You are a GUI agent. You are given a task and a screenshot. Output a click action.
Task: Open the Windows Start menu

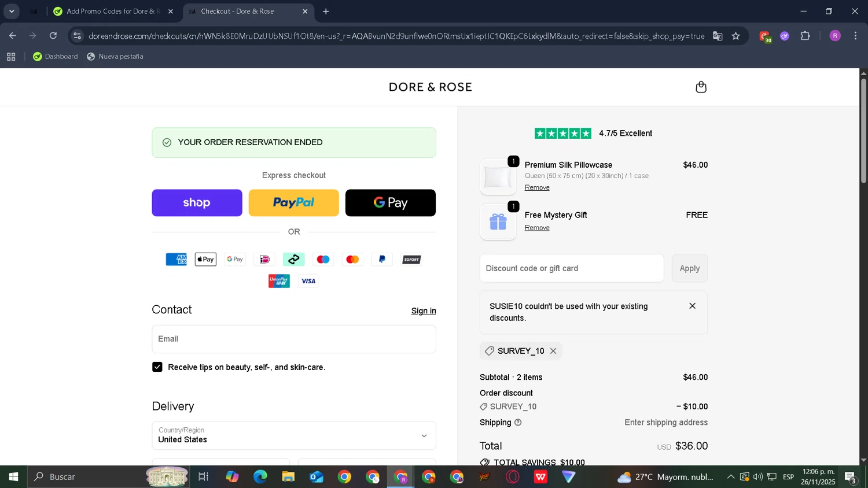(x=13, y=477)
